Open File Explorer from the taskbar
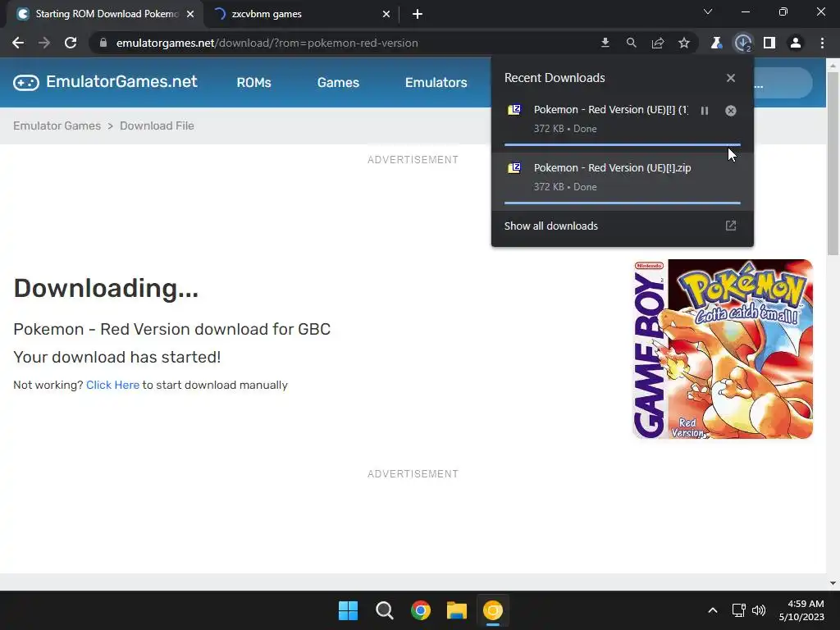The image size is (840, 630). (x=457, y=610)
